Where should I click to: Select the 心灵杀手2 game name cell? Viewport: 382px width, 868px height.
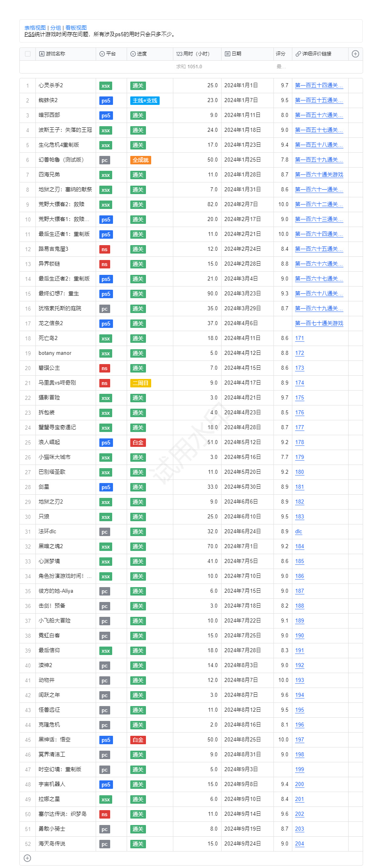[x=66, y=86]
